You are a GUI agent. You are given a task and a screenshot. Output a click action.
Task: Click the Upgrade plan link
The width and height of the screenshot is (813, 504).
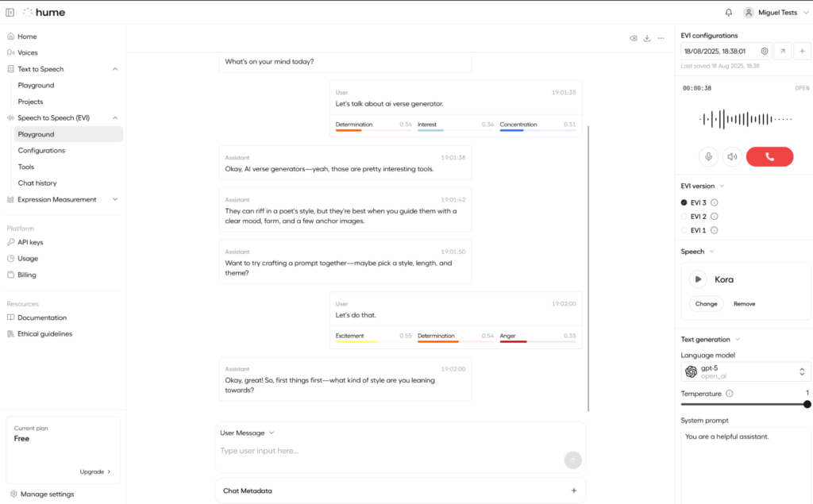95,471
